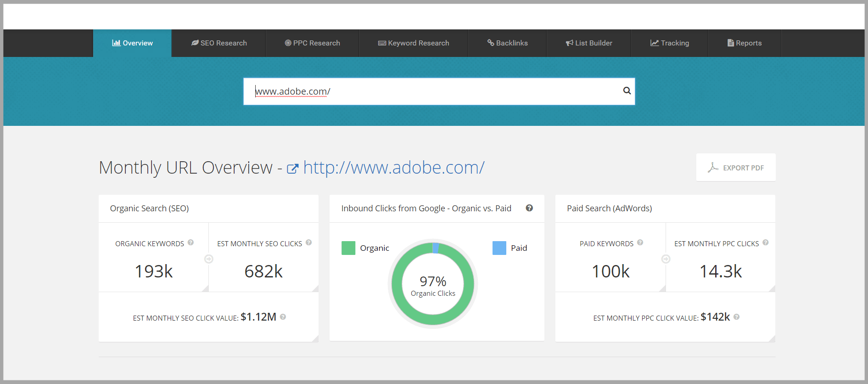Click the Organic Search (SEO) panel heading
Image resolution: width=868 pixels, height=384 pixels.
tap(150, 209)
